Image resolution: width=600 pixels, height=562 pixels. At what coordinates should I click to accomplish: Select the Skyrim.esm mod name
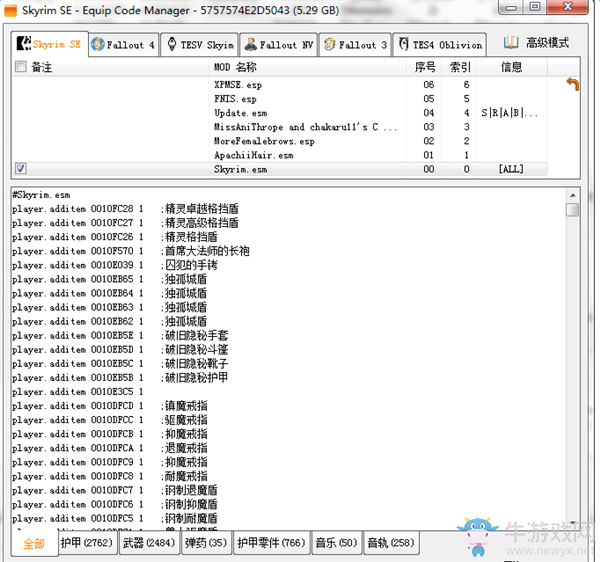point(241,169)
